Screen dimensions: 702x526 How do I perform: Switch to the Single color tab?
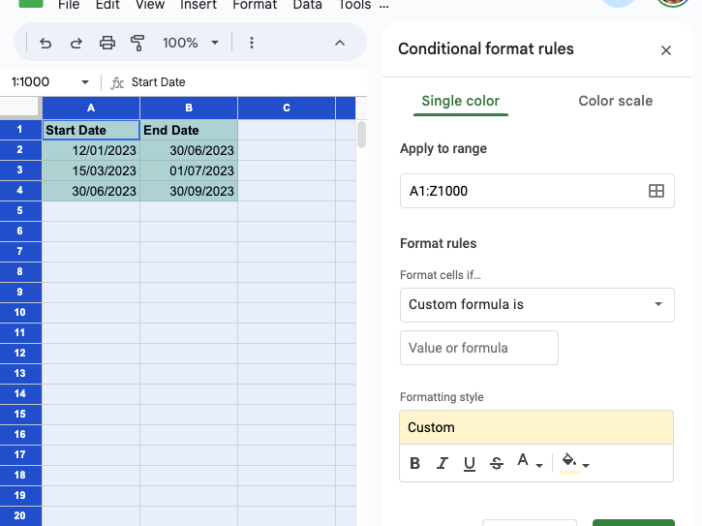coord(460,101)
